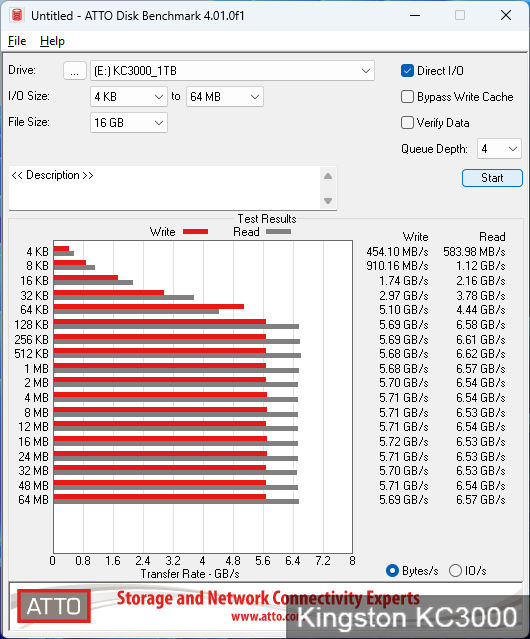Click the ATTO logo in the banner

click(x=54, y=606)
